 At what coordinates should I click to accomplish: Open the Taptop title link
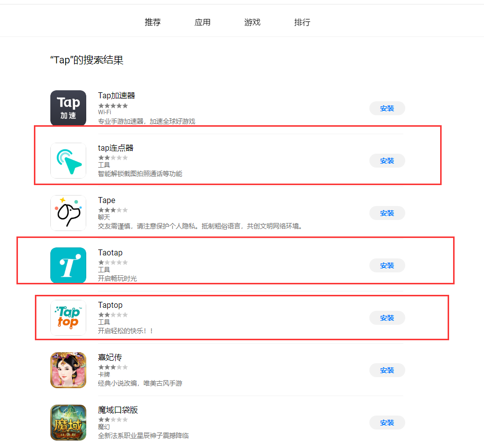pyautogui.click(x=110, y=305)
